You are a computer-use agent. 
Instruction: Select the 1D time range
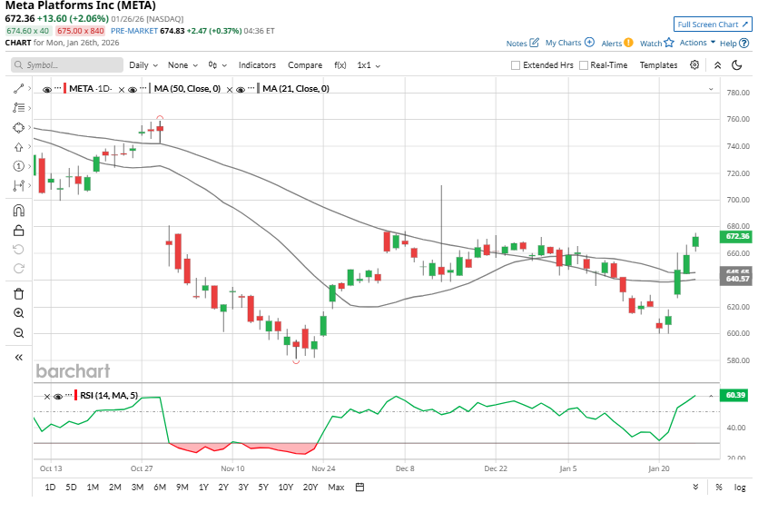pos(50,487)
